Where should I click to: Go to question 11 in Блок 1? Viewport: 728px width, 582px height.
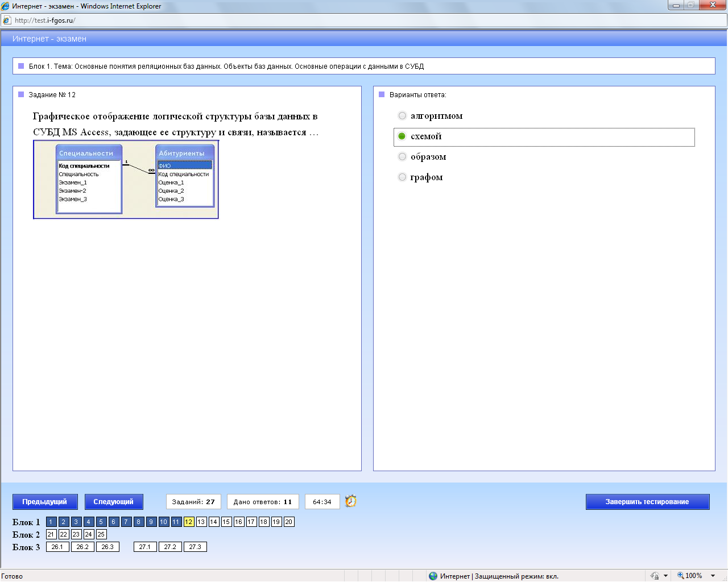176,522
